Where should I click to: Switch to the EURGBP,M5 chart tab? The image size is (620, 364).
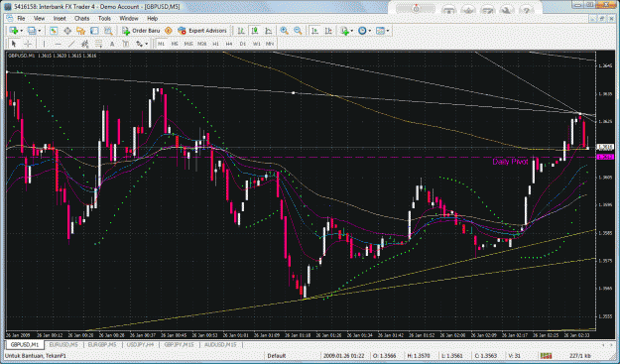(102, 345)
